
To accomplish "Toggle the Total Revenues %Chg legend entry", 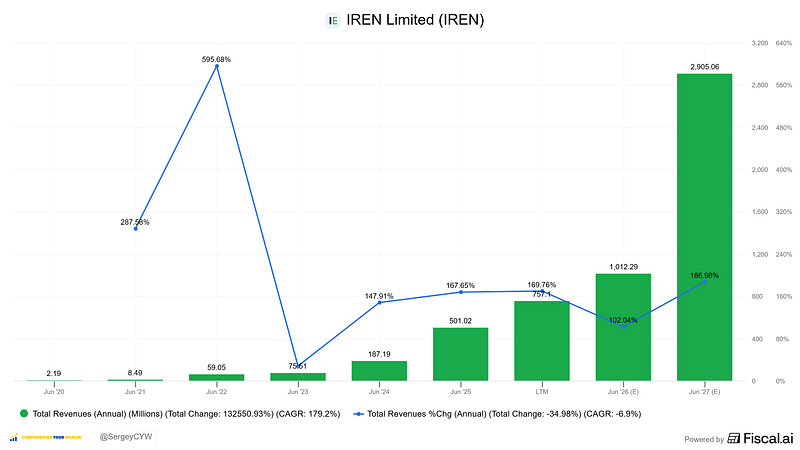I will 497,414.
